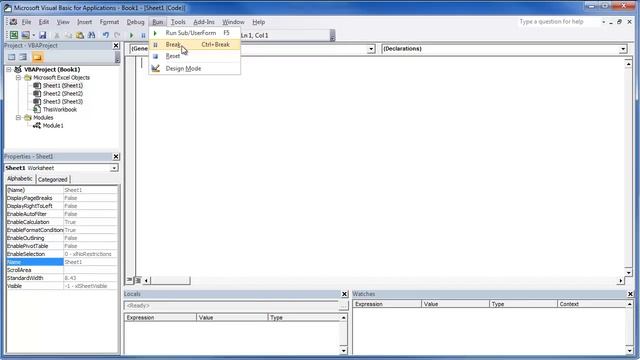The width and height of the screenshot is (640, 360).
Task: Open the Window menu
Action: 233,22
